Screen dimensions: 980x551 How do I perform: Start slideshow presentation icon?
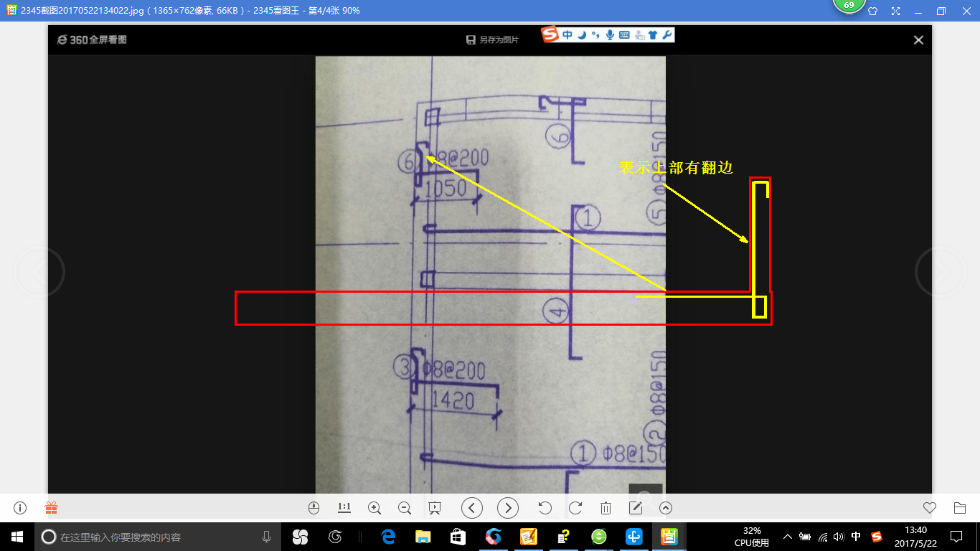[x=434, y=508]
